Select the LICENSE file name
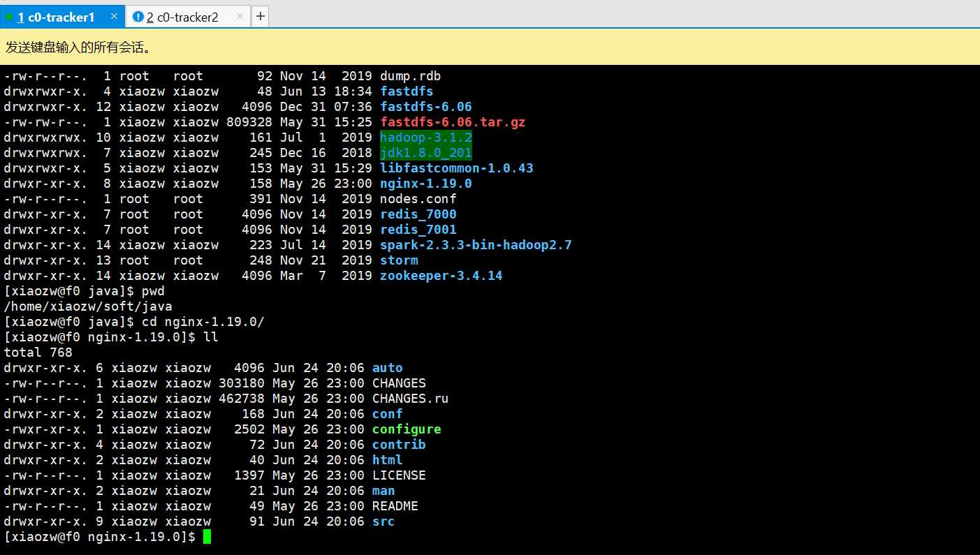Screen dimensions: 980x555 [399, 475]
